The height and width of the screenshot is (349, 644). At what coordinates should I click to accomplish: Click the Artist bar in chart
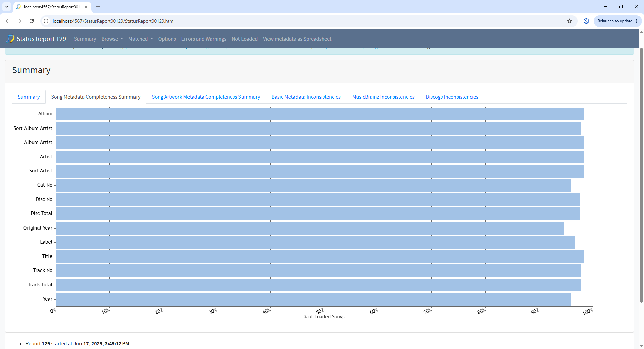tap(320, 157)
